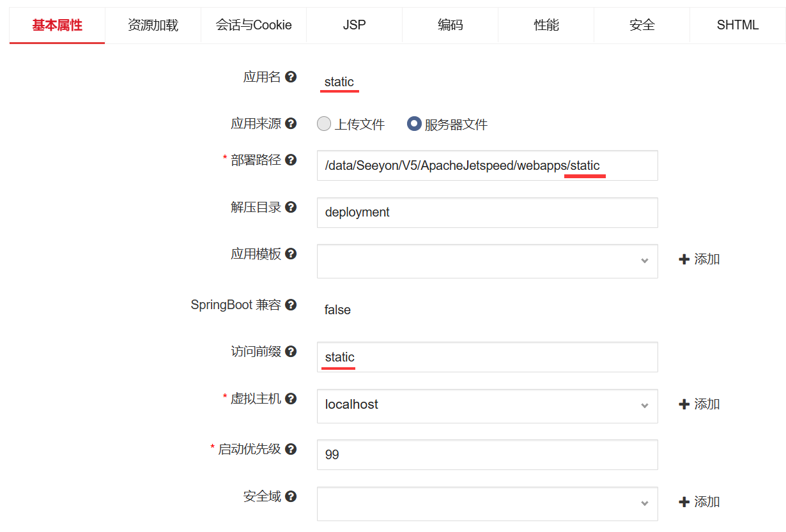Image resolution: width=786 pixels, height=532 pixels.
Task: Switch to the SHTML tab
Action: tap(738, 26)
